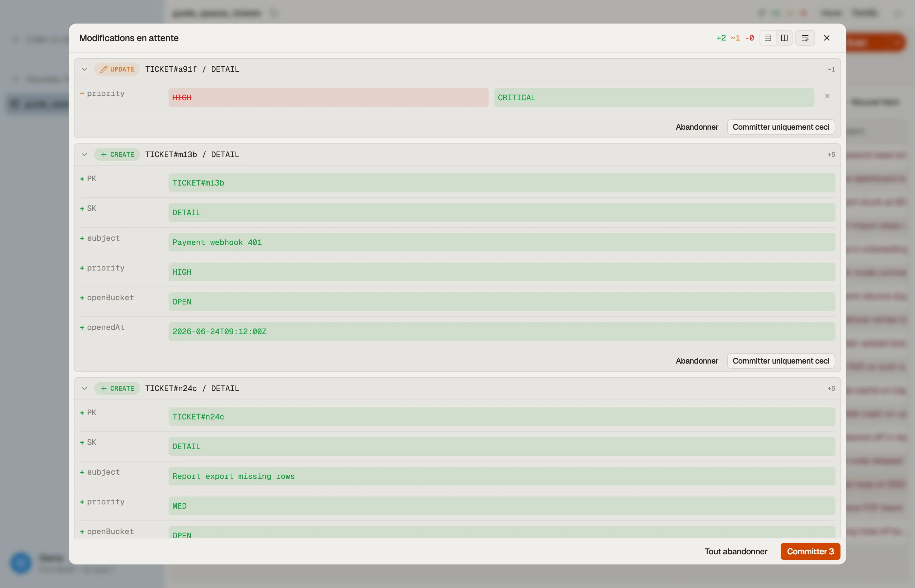Click TICKET#m13b / DETAIL header title

pos(192,155)
